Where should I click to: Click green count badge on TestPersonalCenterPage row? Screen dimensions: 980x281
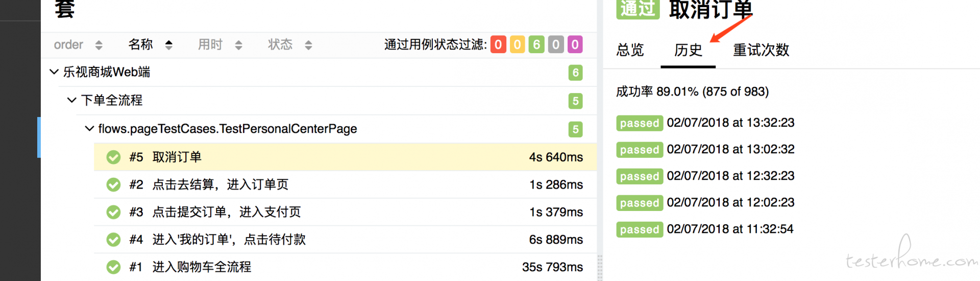point(575,129)
